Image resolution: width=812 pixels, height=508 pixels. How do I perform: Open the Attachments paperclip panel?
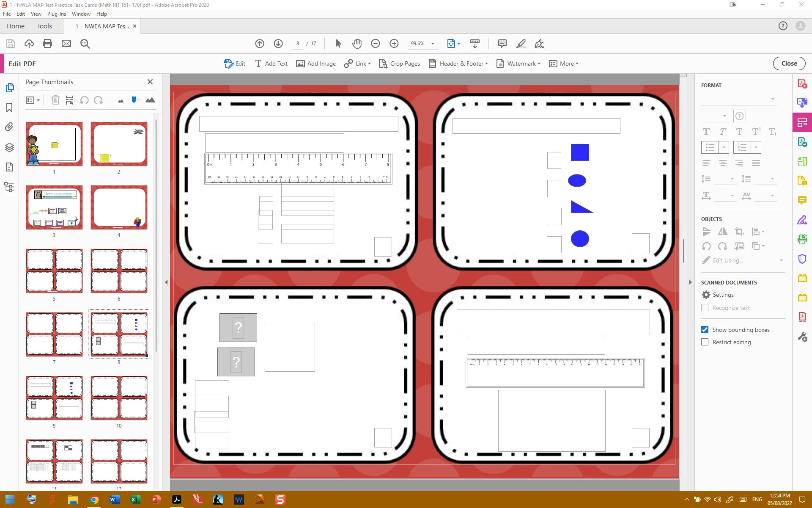click(9, 127)
